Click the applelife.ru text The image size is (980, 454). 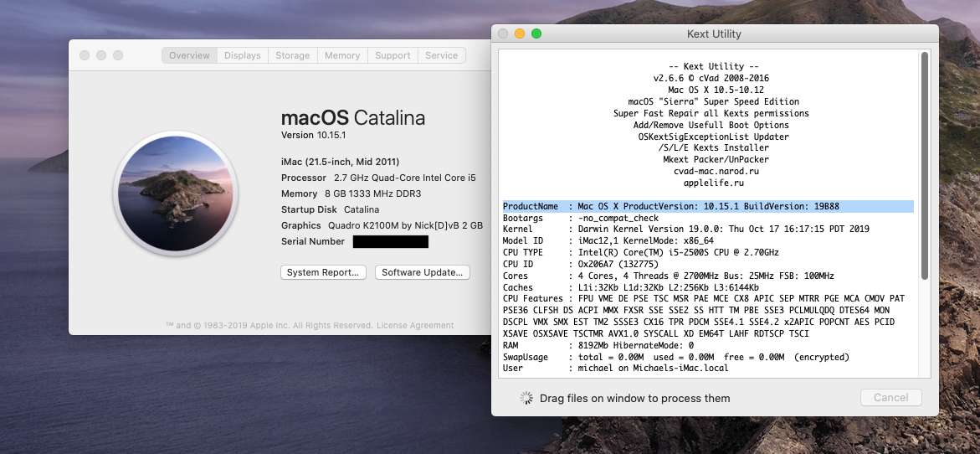coord(713,183)
